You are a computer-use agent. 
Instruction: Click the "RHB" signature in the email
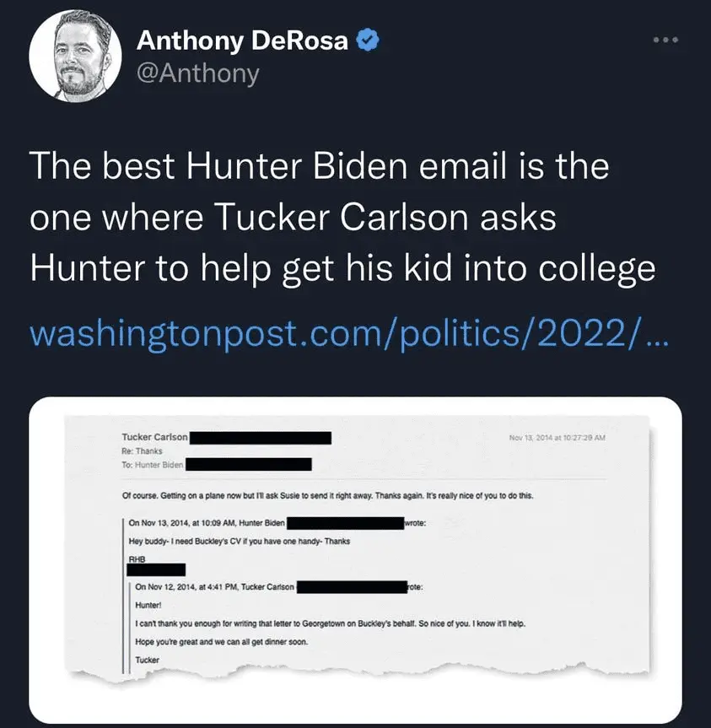click(x=137, y=558)
